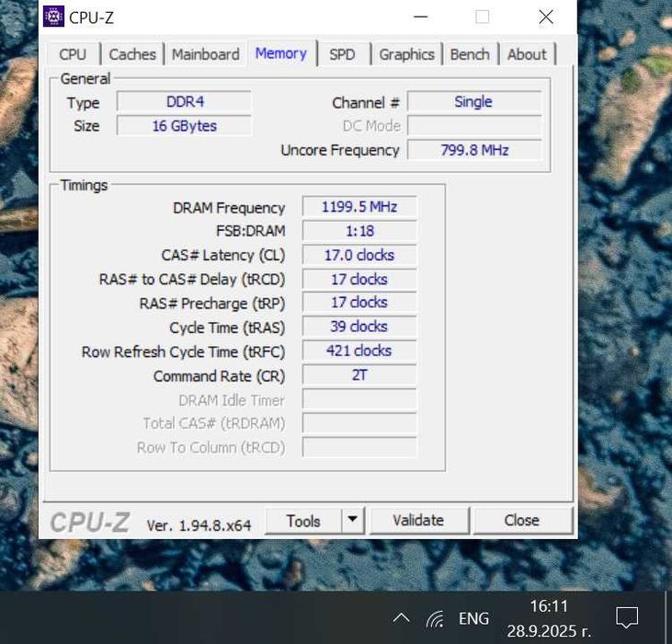The width and height of the screenshot is (672, 644).
Task: Click the empty Total CAS# (tRDRAM) field
Action: pyautogui.click(x=359, y=423)
